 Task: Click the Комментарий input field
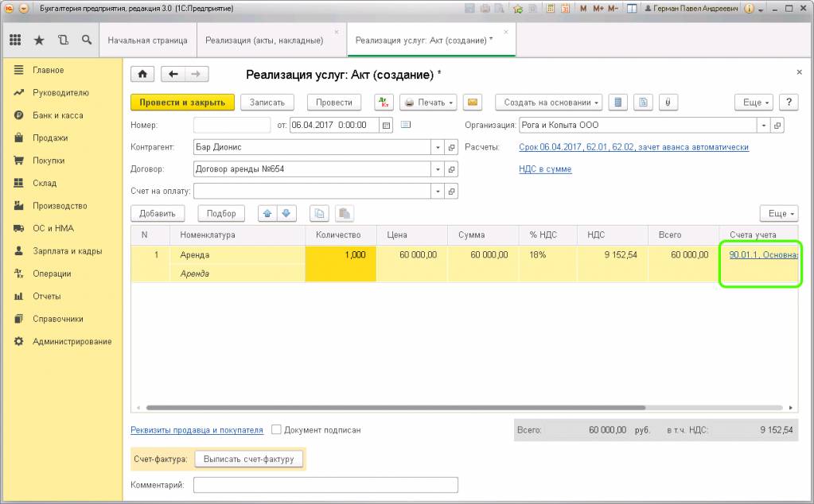[325, 485]
